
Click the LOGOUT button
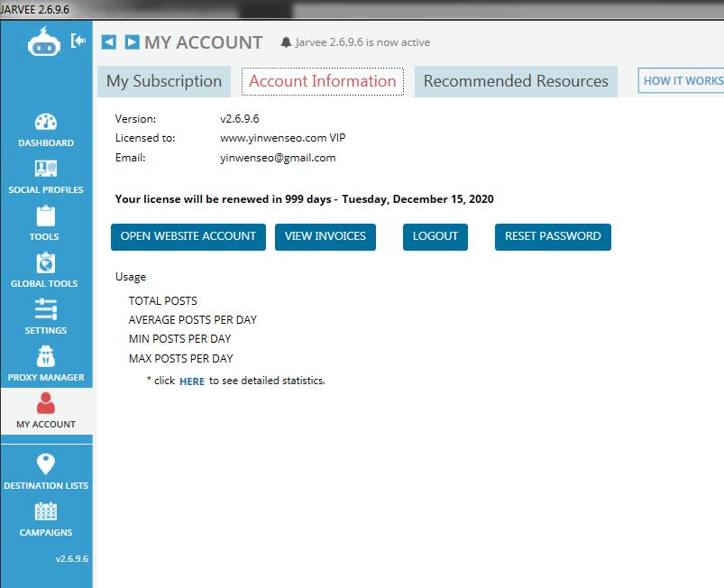click(x=435, y=237)
